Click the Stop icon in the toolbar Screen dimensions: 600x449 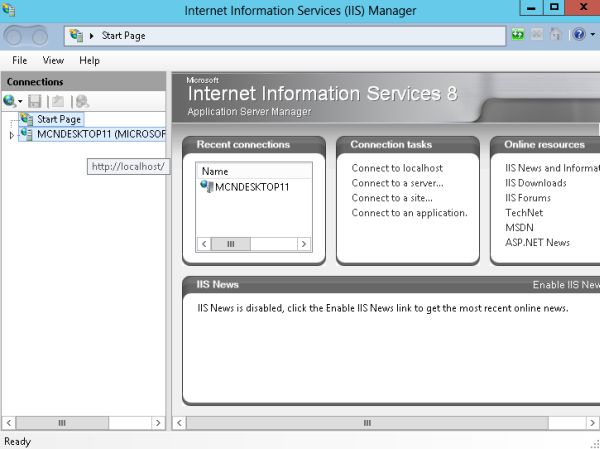click(x=537, y=34)
